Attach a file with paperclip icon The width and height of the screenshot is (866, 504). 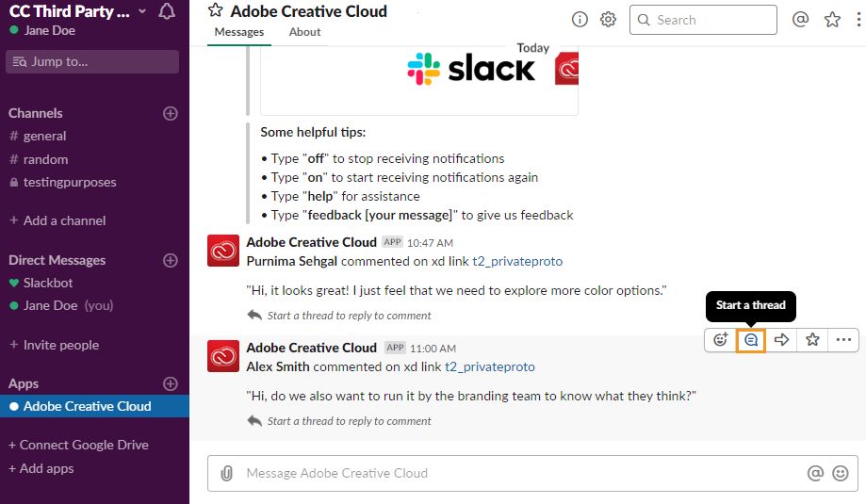(x=226, y=473)
